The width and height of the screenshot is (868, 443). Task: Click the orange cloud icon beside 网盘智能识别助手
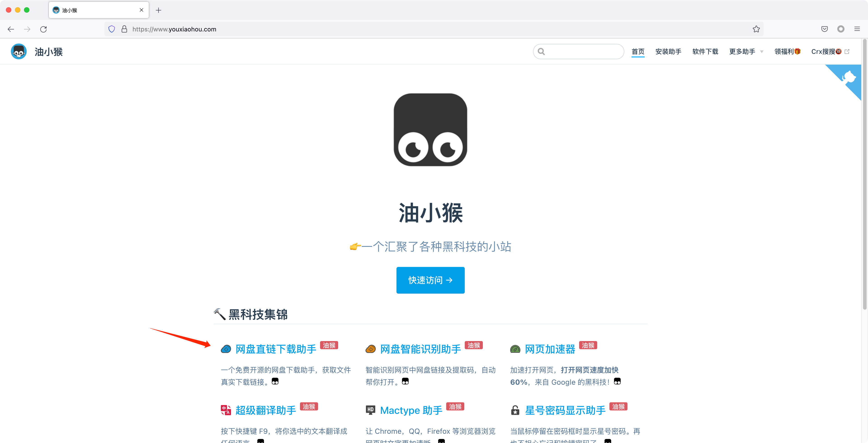click(x=370, y=349)
